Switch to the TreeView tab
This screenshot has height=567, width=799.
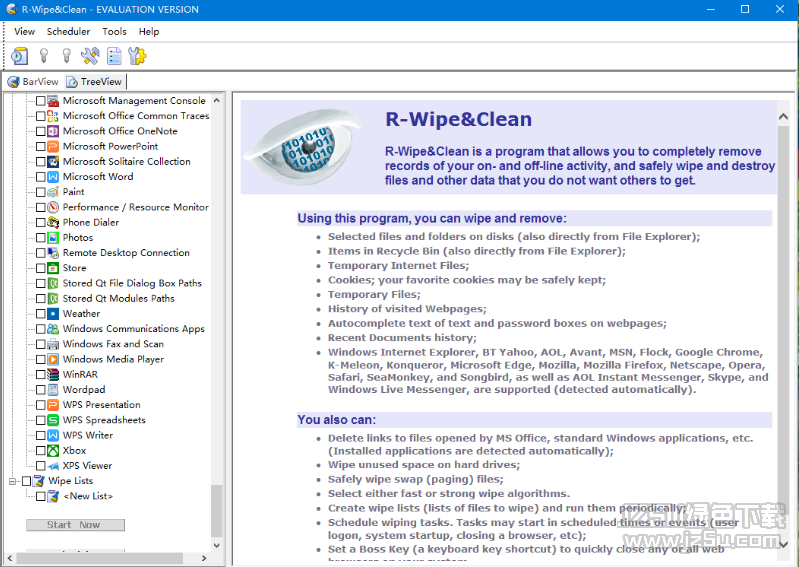tap(95, 82)
